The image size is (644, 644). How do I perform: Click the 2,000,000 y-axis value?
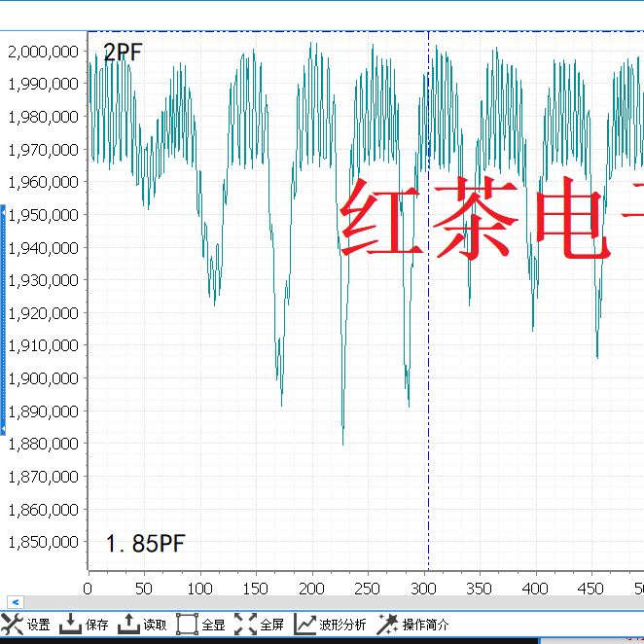click(x=43, y=52)
